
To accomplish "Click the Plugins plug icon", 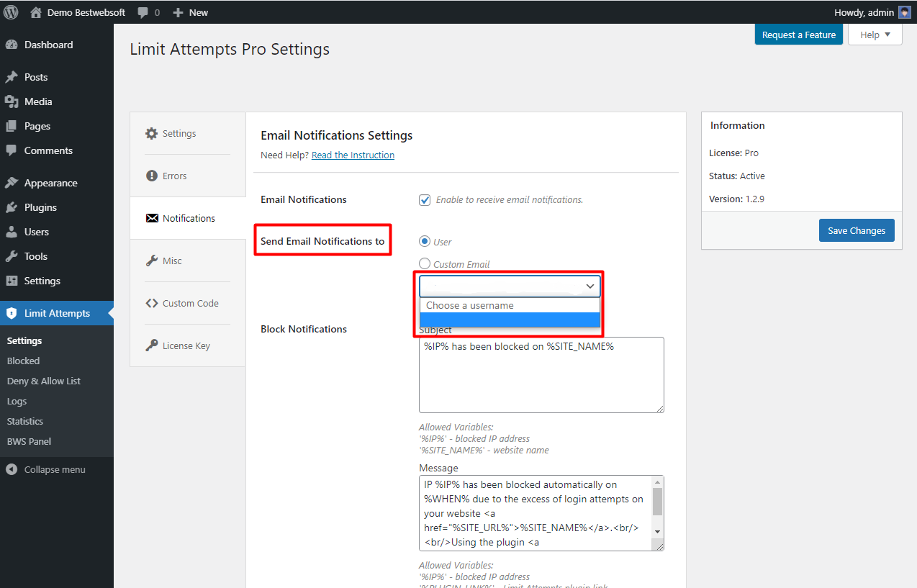I will [12, 207].
